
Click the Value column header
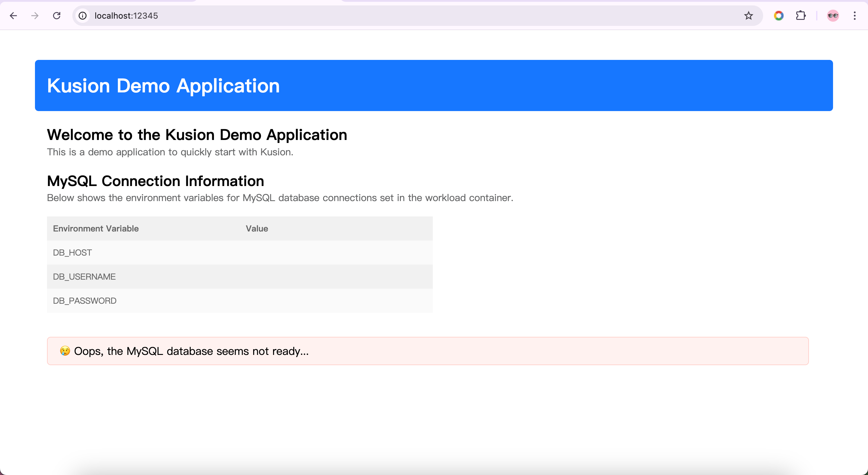coord(257,228)
